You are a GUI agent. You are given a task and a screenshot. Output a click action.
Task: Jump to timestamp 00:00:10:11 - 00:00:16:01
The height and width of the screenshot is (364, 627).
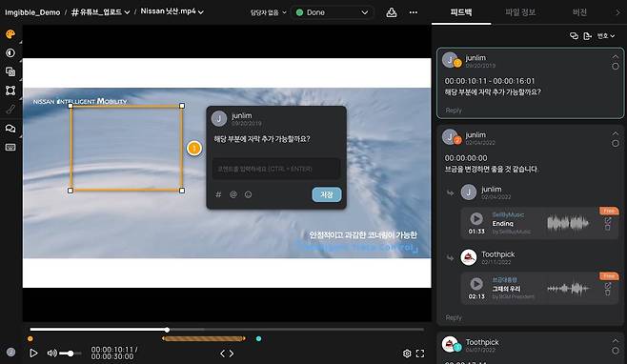click(490, 81)
